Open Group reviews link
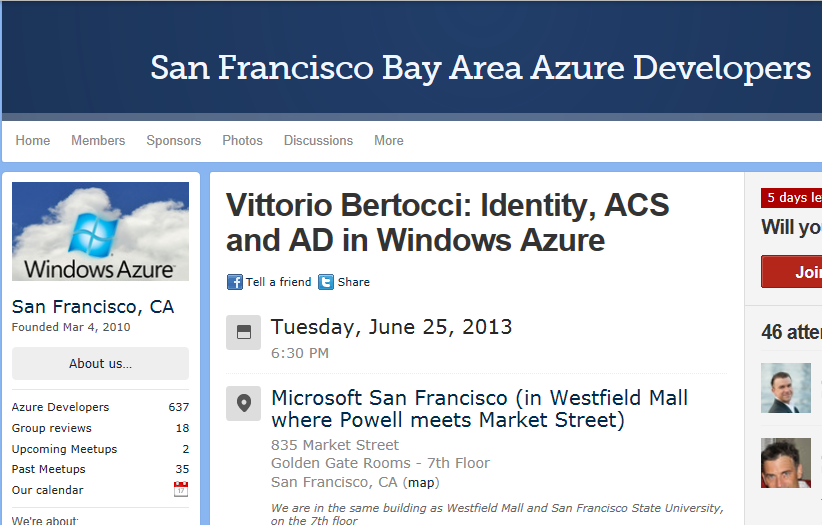 (51, 428)
